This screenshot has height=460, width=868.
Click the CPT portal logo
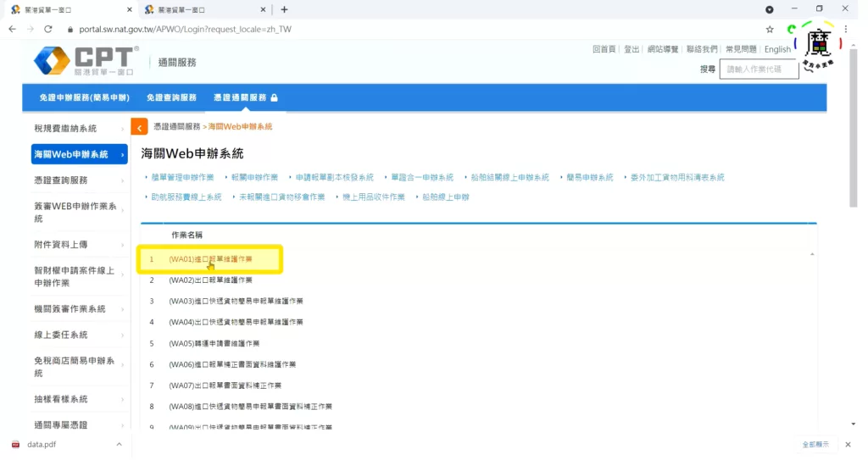86,60
